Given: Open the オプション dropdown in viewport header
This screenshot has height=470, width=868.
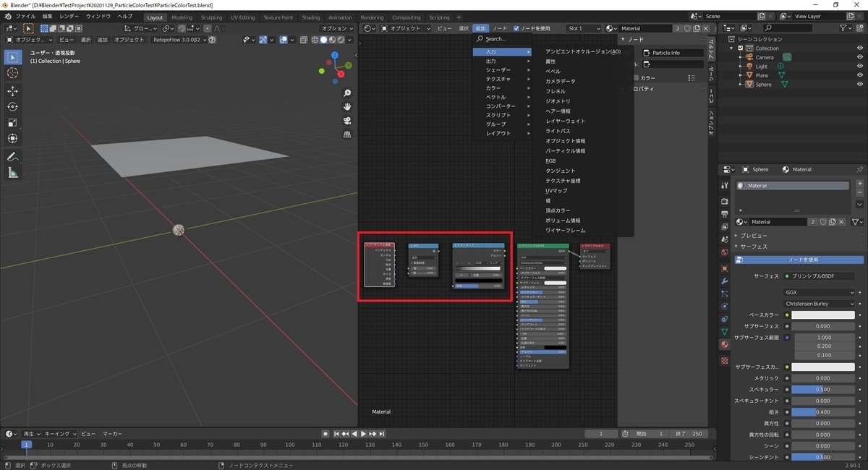Looking at the screenshot, I should tap(336, 28).
